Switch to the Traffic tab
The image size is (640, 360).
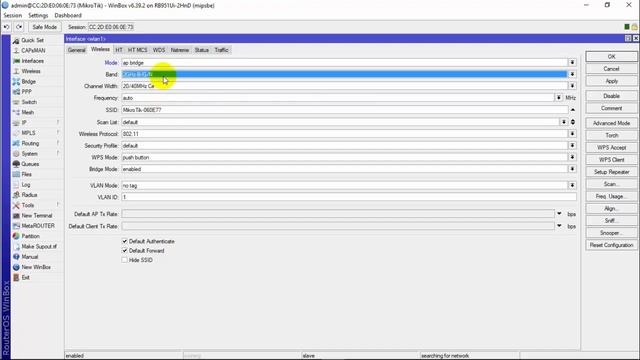click(x=222, y=50)
